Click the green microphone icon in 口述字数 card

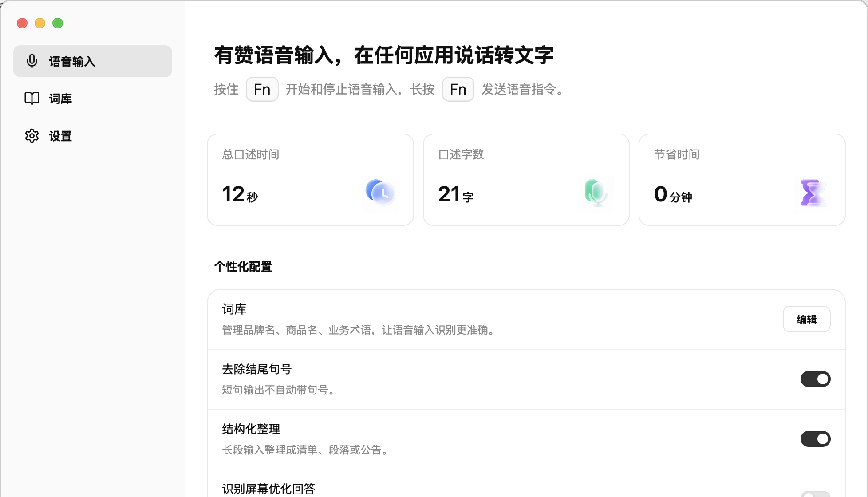[x=596, y=193]
